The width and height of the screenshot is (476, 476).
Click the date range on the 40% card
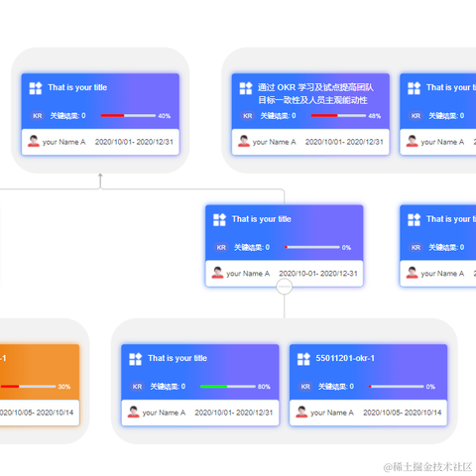(x=134, y=142)
